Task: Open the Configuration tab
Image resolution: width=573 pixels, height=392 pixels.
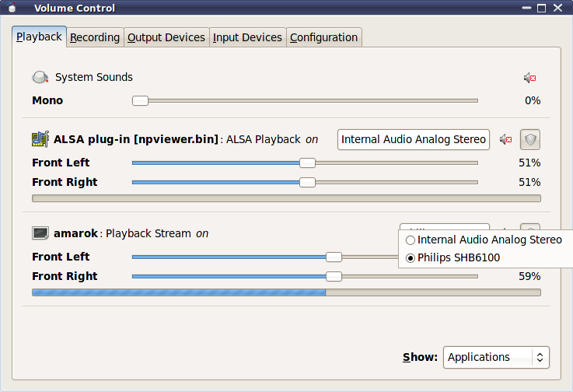Action: point(323,37)
